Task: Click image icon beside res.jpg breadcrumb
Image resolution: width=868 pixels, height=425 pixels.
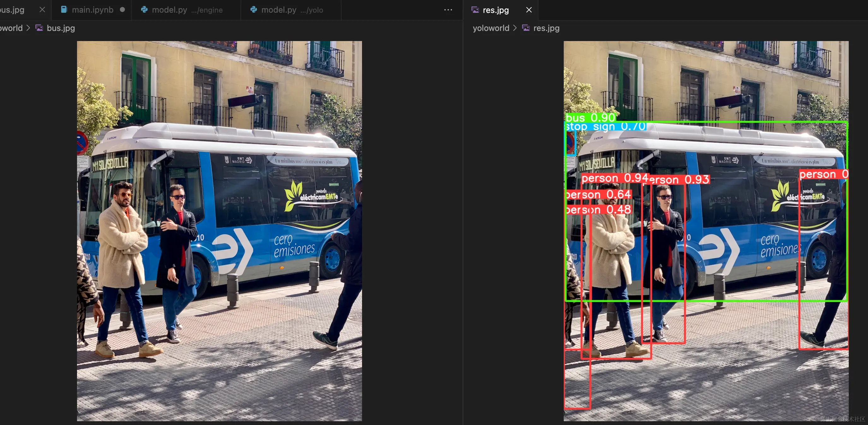Action: pos(526,28)
